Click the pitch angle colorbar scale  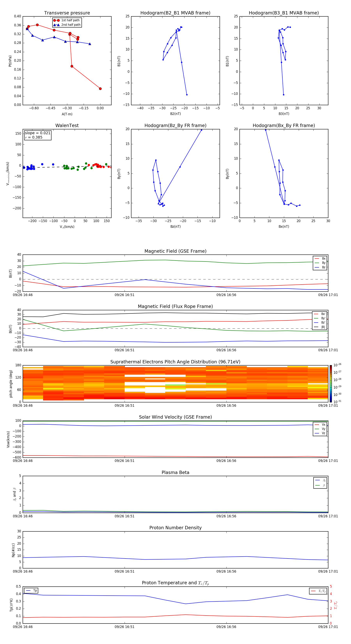coord(331,383)
